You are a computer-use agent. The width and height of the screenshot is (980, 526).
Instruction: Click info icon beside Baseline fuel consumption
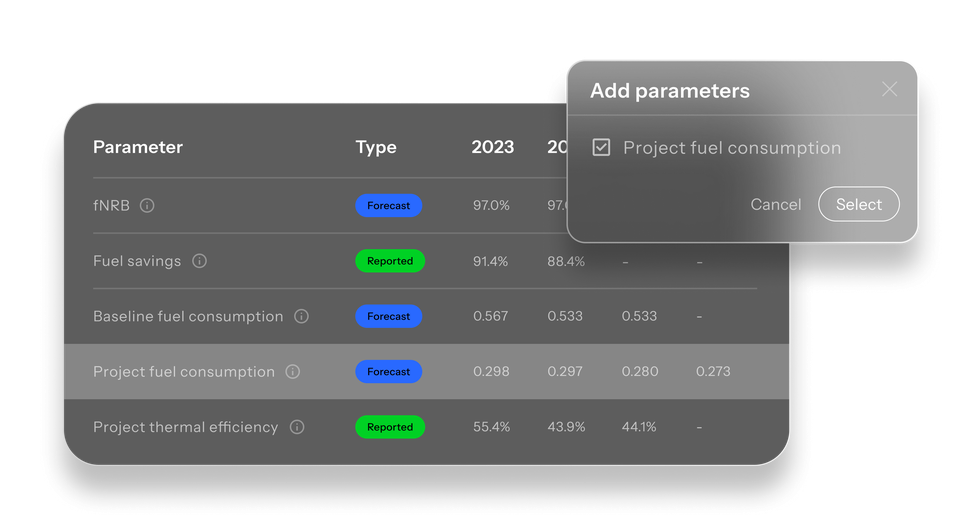(301, 316)
